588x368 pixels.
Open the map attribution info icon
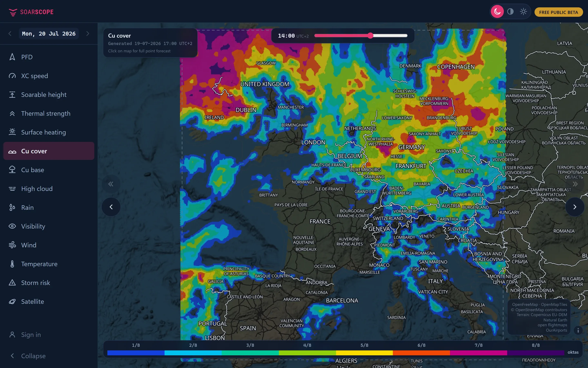tap(578, 330)
